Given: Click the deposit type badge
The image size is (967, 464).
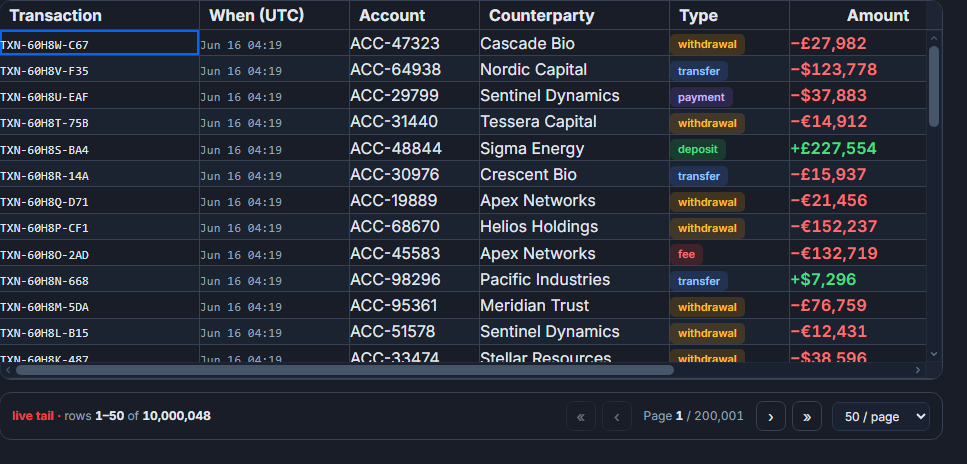Looking at the screenshot, I should [x=698, y=149].
